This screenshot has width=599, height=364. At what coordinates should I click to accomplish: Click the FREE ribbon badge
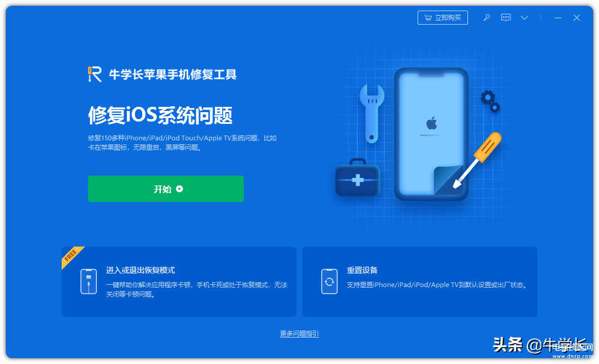pos(71,255)
